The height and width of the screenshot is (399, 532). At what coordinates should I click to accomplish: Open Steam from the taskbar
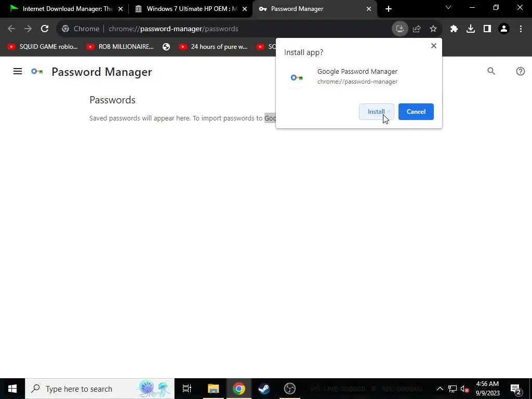pos(264,389)
